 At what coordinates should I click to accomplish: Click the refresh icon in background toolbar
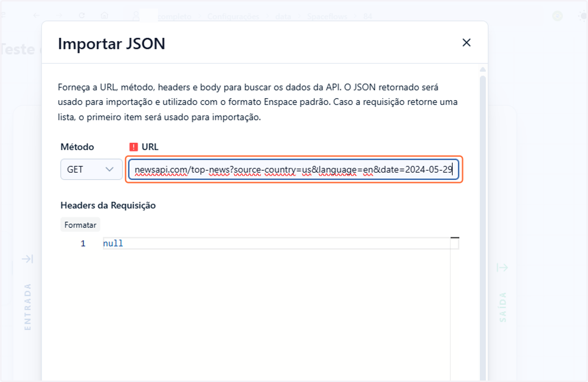(x=82, y=16)
